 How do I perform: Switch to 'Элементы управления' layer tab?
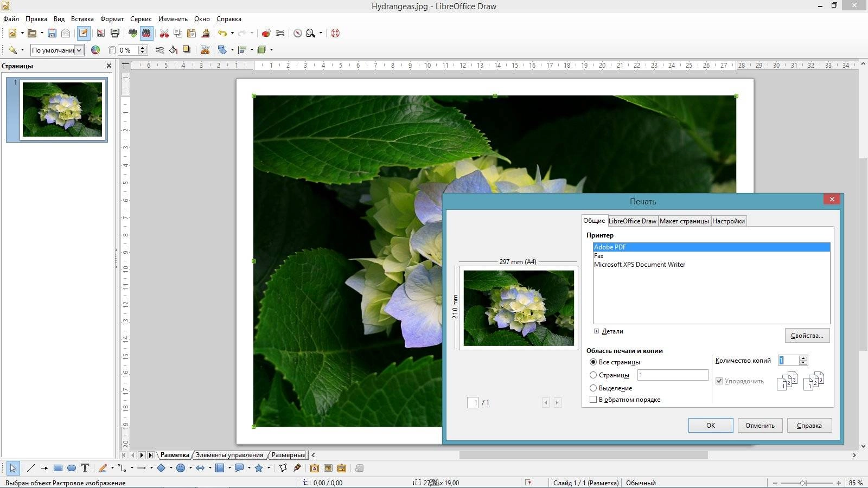coord(229,455)
